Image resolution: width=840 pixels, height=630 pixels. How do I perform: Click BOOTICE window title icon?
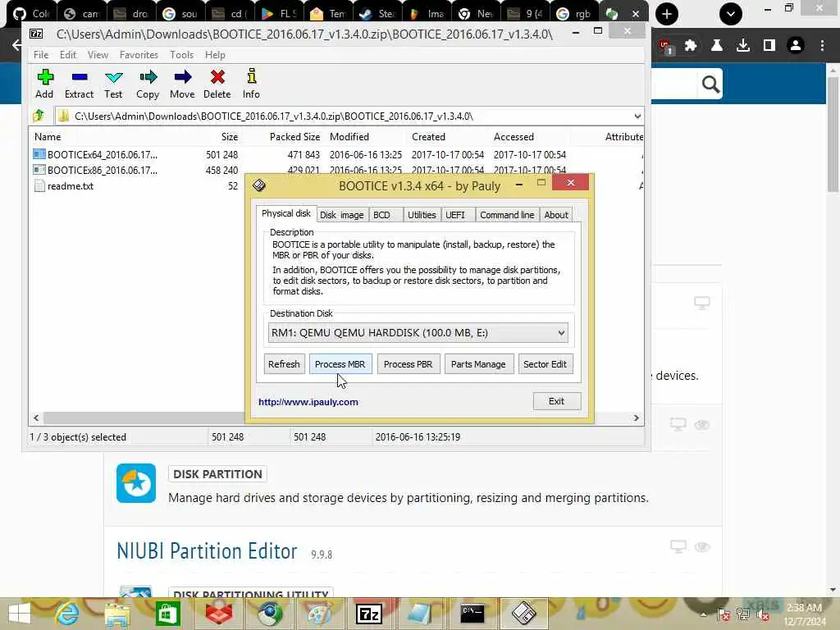tap(259, 185)
